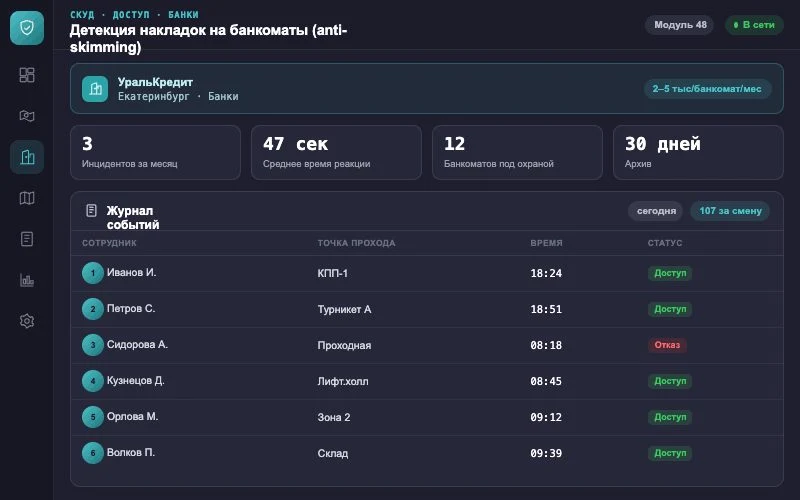Screen dimensions: 800x500
Task: Sort by the Сотрудник column header
Action: [x=109, y=243]
